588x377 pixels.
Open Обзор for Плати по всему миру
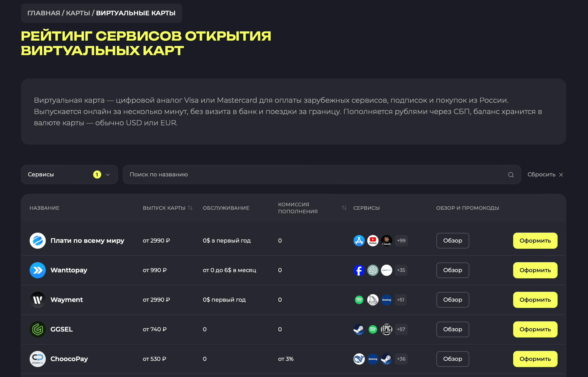tap(453, 241)
